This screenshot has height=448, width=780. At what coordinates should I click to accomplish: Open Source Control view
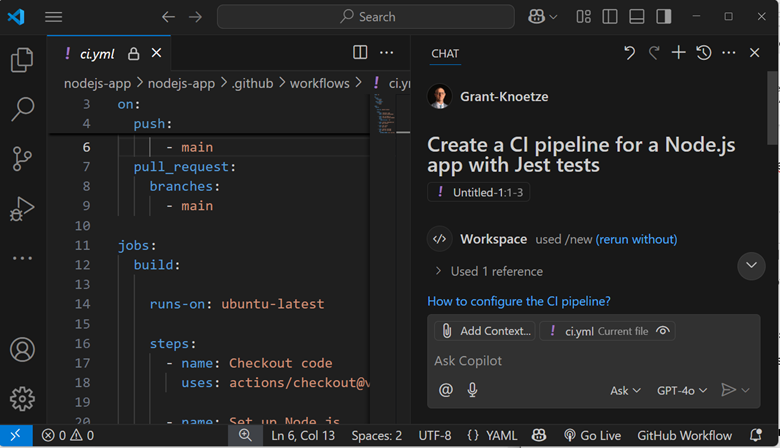pos(22,158)
